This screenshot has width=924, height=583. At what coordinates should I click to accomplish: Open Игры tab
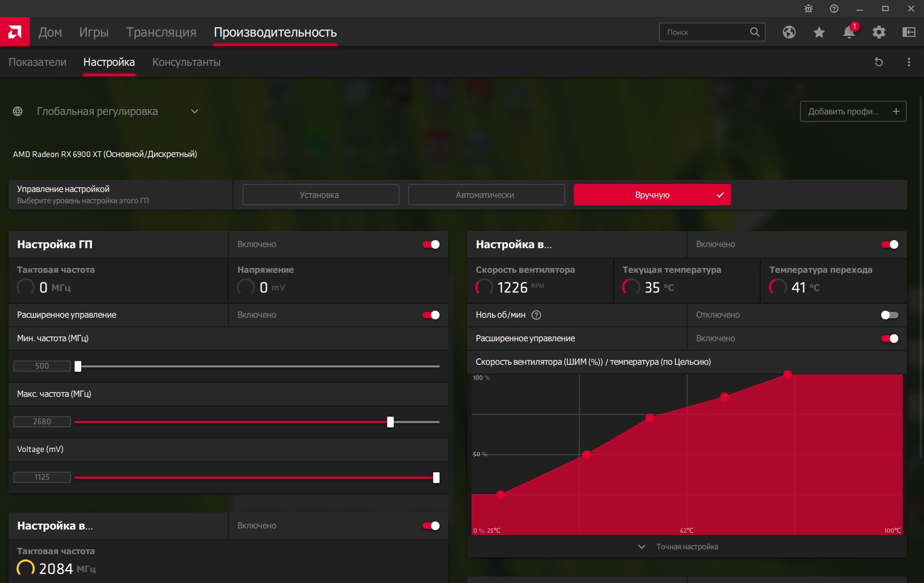pos(94,32)
